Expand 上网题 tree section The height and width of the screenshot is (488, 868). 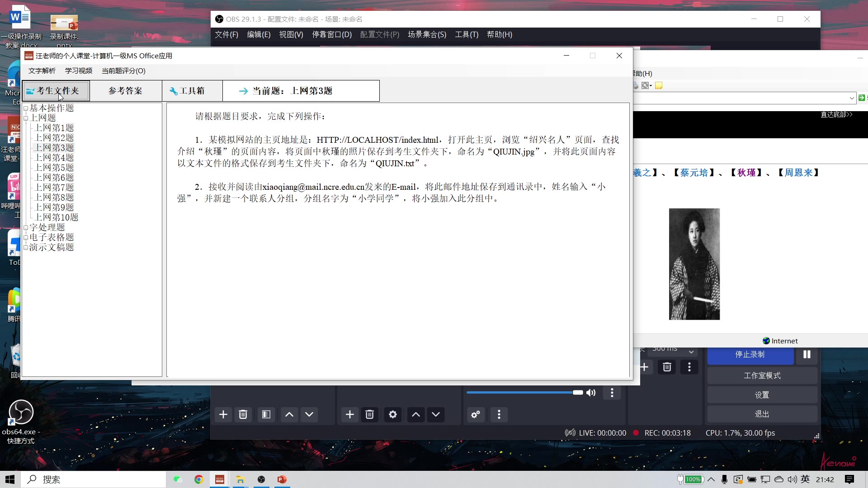(26, 117)
